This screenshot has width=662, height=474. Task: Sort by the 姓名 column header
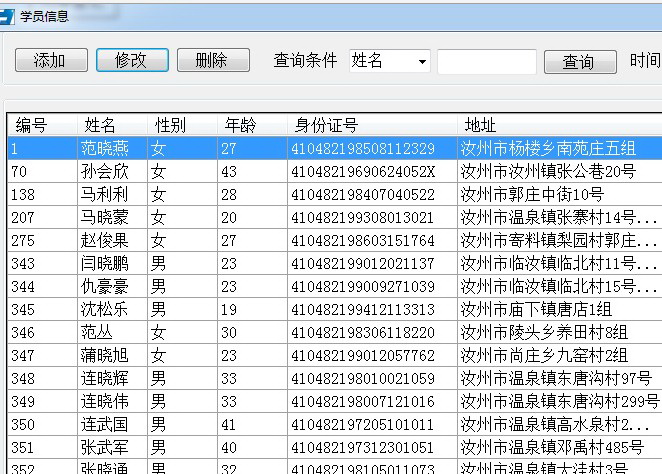[112, 125]
